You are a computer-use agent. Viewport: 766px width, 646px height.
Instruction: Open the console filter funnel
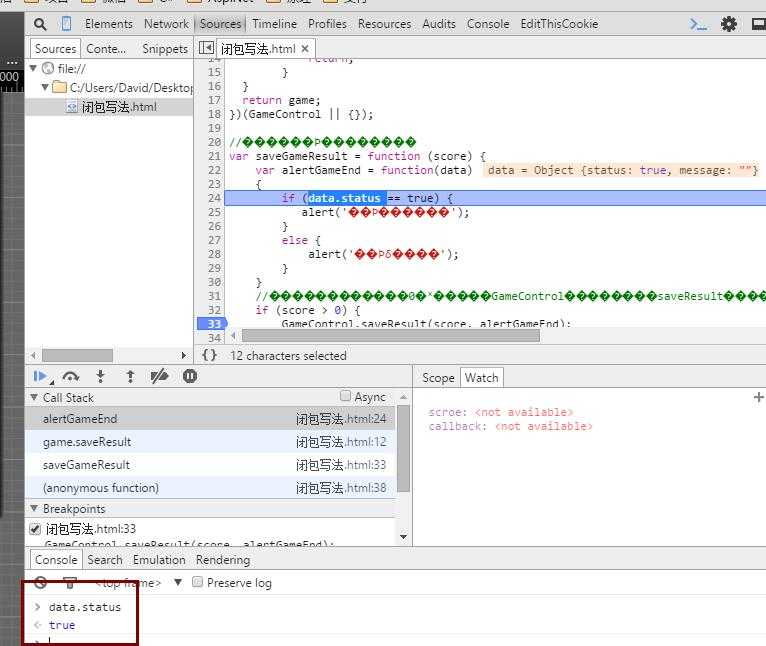[x=70, y=582]
